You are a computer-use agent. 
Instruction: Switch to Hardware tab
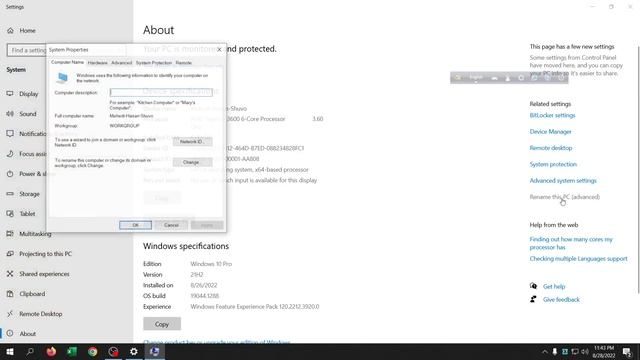pos(98,63)
